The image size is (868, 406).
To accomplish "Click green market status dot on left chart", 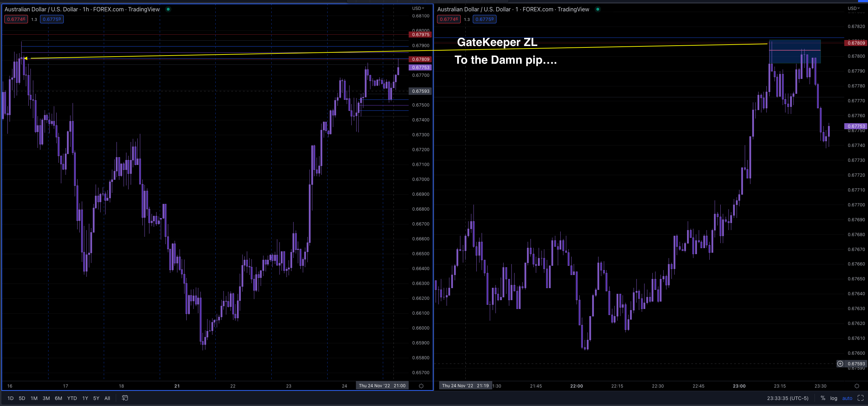I will tap(168, 9).
